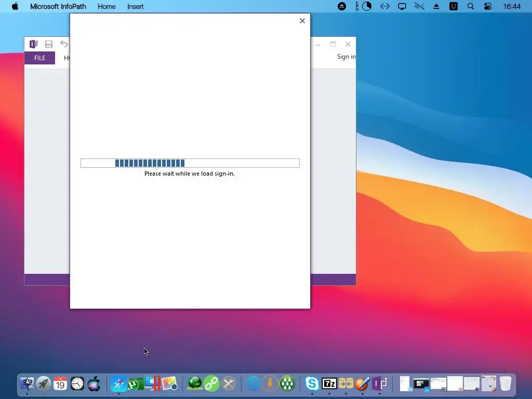Save the form using the floppy disk icon
Image resolution: width=532 pixels, height=399 pixels.
coord(49,44)
